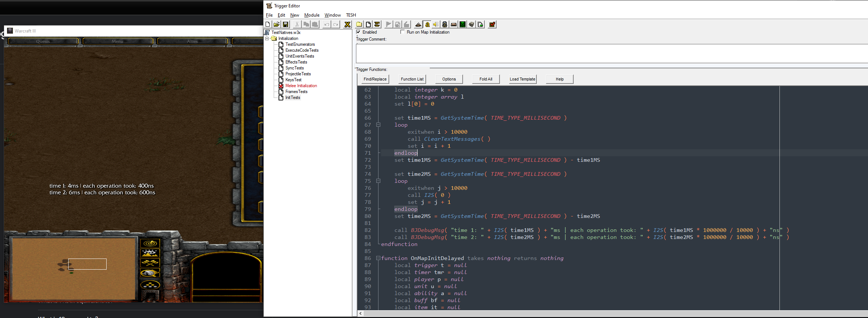Click the Cut scissors icon
Viewport: 868px width, 318px height.
click(297, 24)
